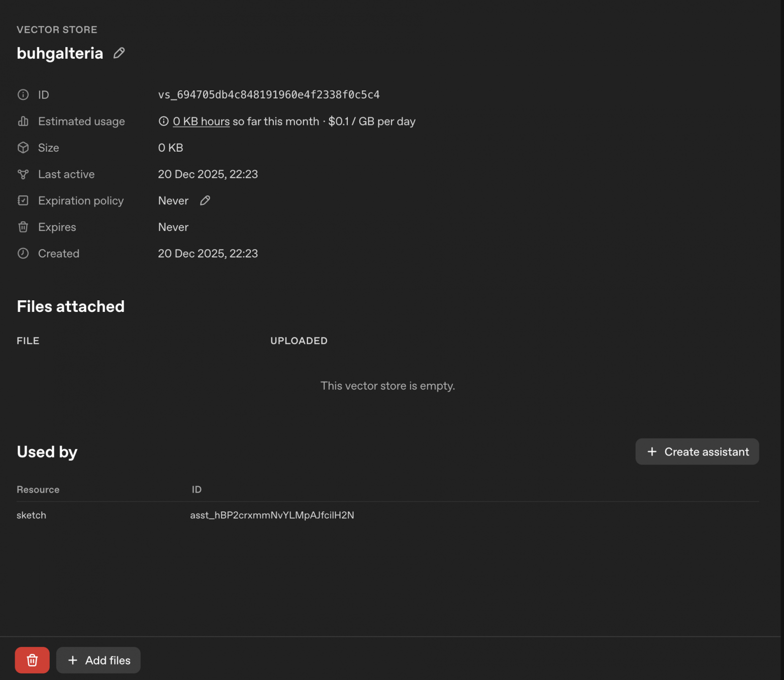Click the info icon next to ID
The height and width of the screenshot is (680, 784).
click(x=23, y=94)
